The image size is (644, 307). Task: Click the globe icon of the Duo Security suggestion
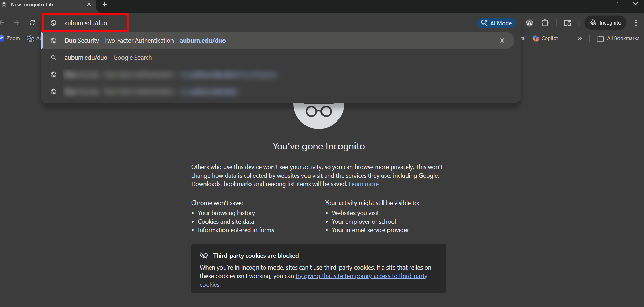coord(53,41)
